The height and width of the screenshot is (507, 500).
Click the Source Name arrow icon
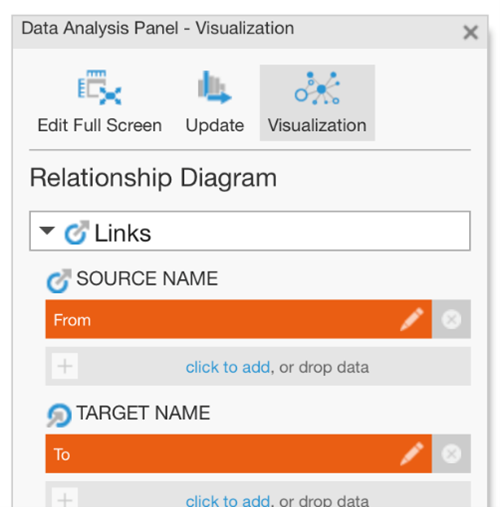(x=59, y=281)
